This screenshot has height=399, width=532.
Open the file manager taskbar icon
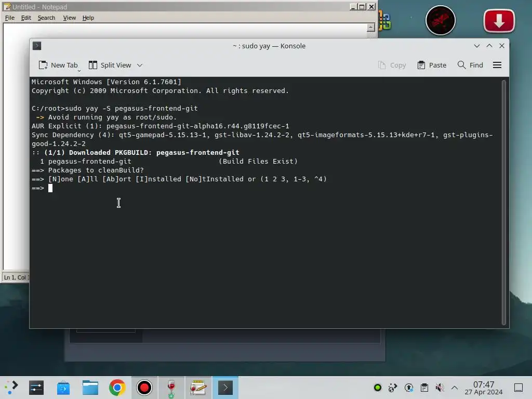[x=90, y=388]
